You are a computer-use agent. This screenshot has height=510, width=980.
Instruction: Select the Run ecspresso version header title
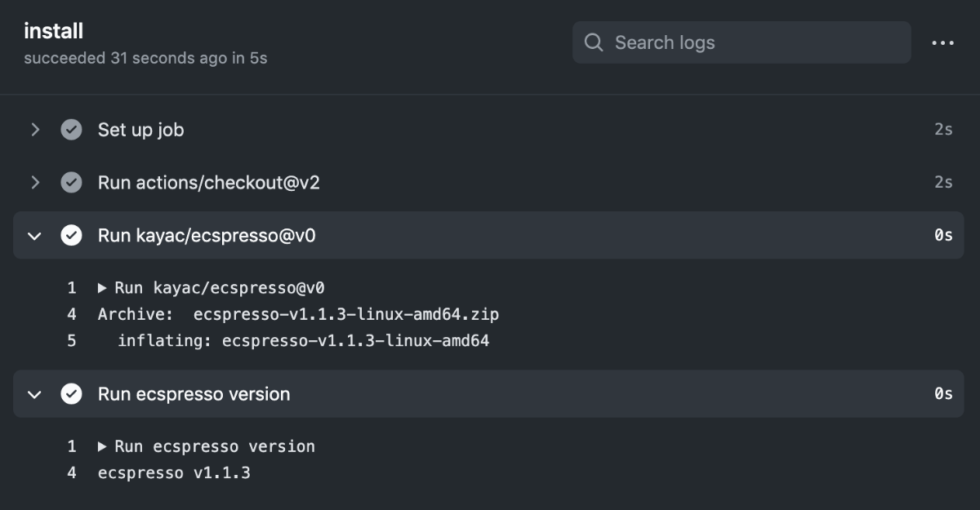[x=194, y=394]
